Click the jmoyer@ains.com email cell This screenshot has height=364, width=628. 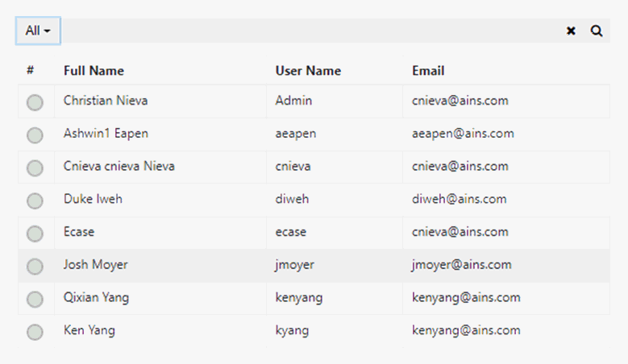tap(461, 265)
